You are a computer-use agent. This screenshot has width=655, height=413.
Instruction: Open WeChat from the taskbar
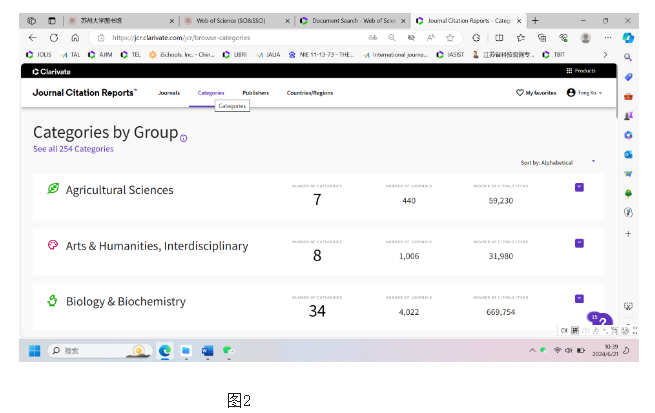pos(228,351)
